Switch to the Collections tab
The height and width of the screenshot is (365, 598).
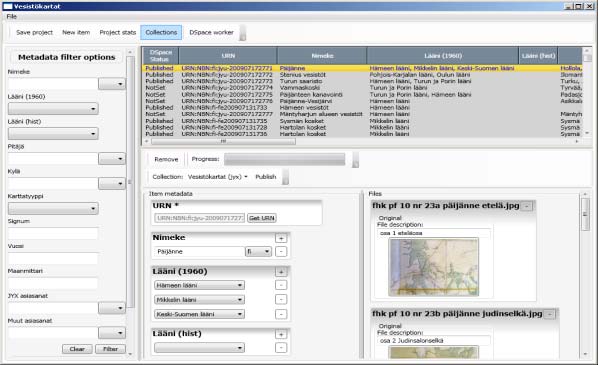pyautogui.click(x=161, y=32)
